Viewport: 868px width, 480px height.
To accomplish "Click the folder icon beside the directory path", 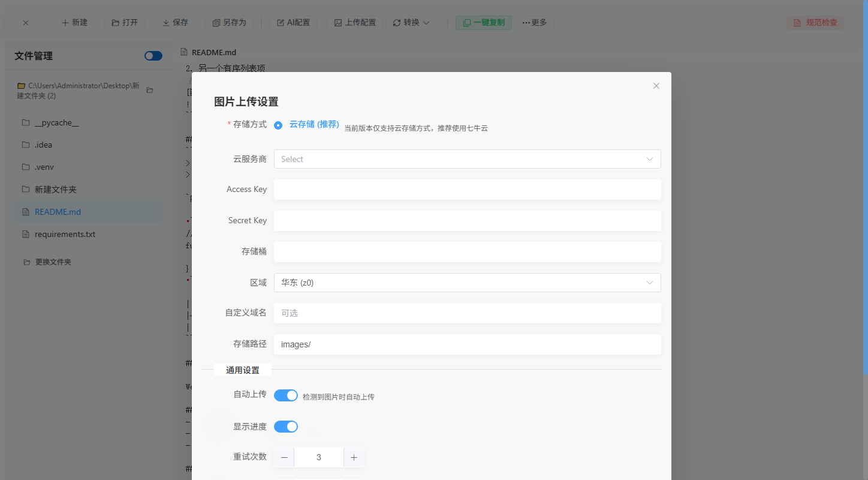I will point(150,91).
